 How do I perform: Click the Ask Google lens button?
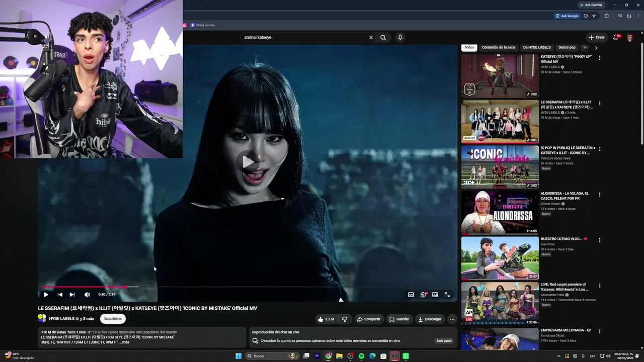567,16
